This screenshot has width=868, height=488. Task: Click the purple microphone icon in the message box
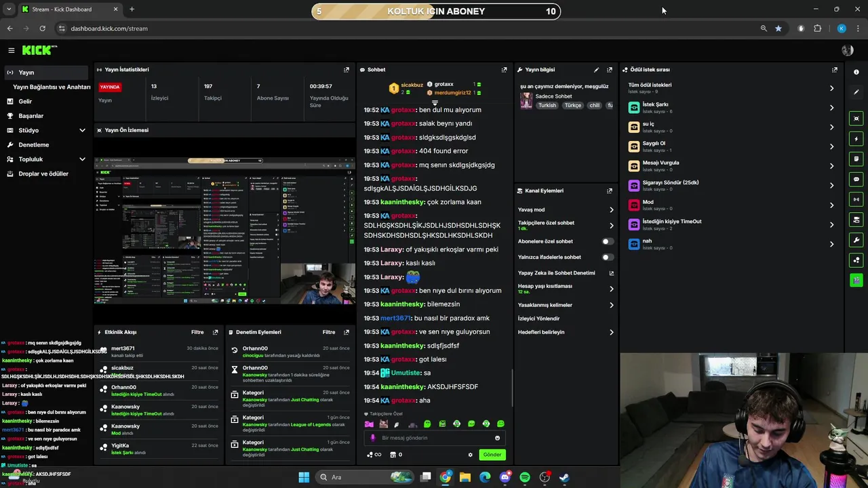(x=372, y=439)
